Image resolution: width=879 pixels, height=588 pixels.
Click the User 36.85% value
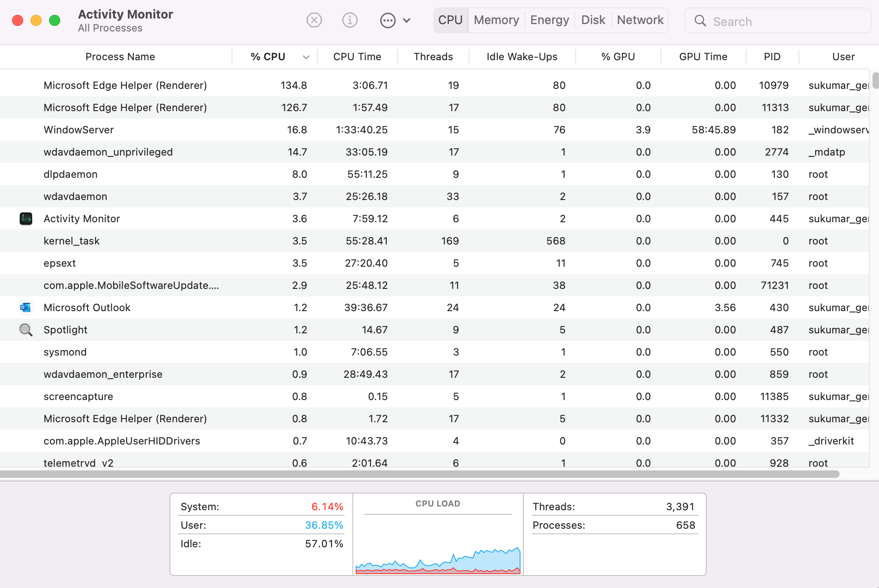click(x=324, y=525)
